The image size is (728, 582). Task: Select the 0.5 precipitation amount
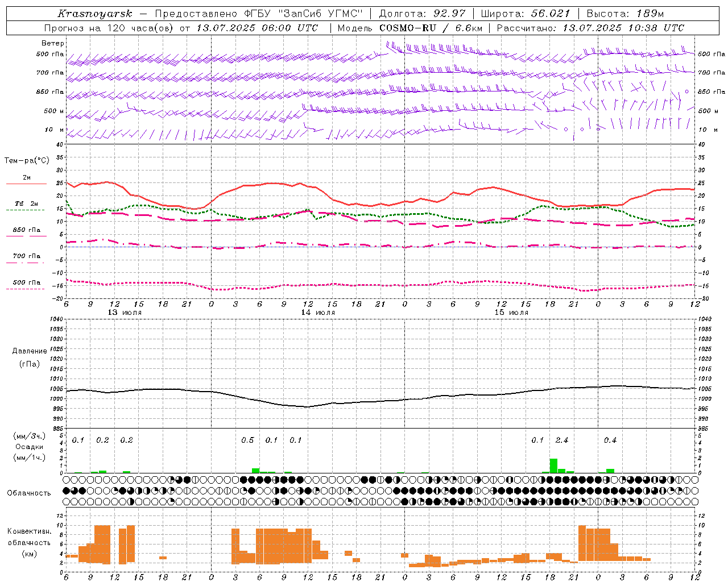tap(247, 440)
